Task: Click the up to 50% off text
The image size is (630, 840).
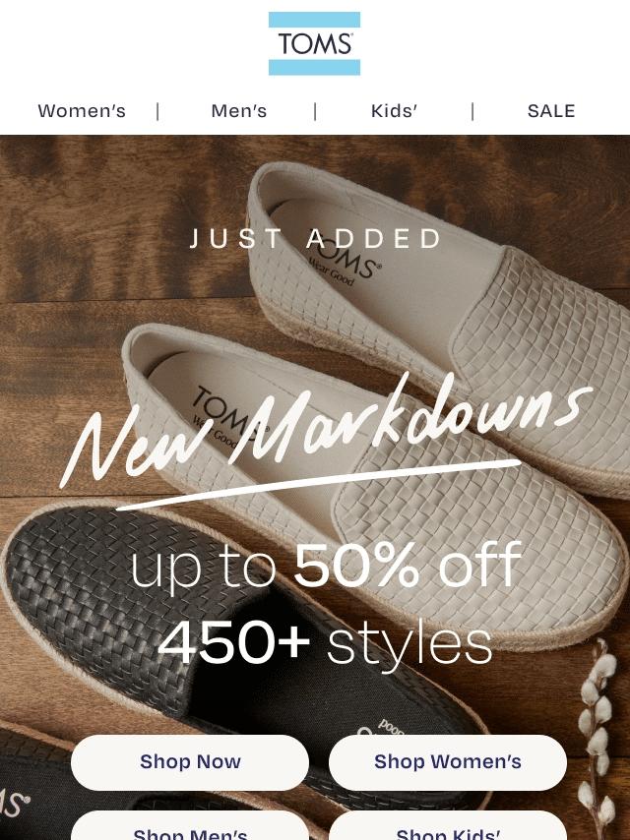Action: coord(326,566)
